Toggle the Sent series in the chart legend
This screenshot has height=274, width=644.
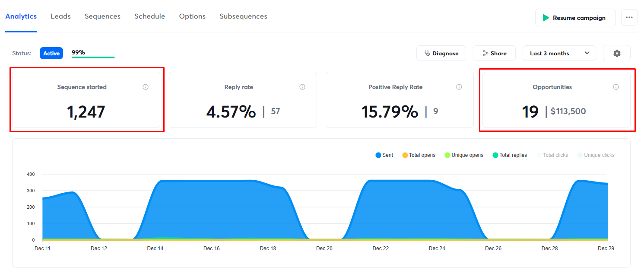(384, 155)
